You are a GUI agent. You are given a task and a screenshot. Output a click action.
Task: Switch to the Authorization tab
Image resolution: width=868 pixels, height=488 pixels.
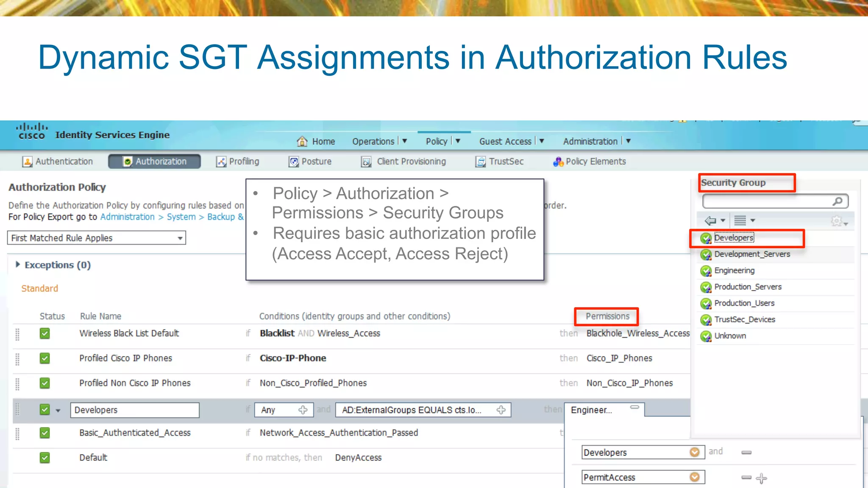[154, 161]
